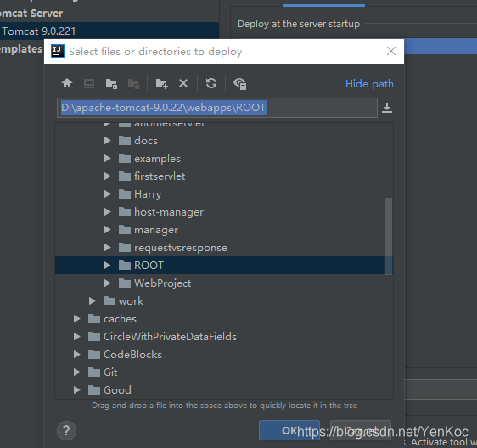Screen dimensions: 477x448
Task: Toggle Show Hidden Files and Directories
Action: tap(239, 84)
